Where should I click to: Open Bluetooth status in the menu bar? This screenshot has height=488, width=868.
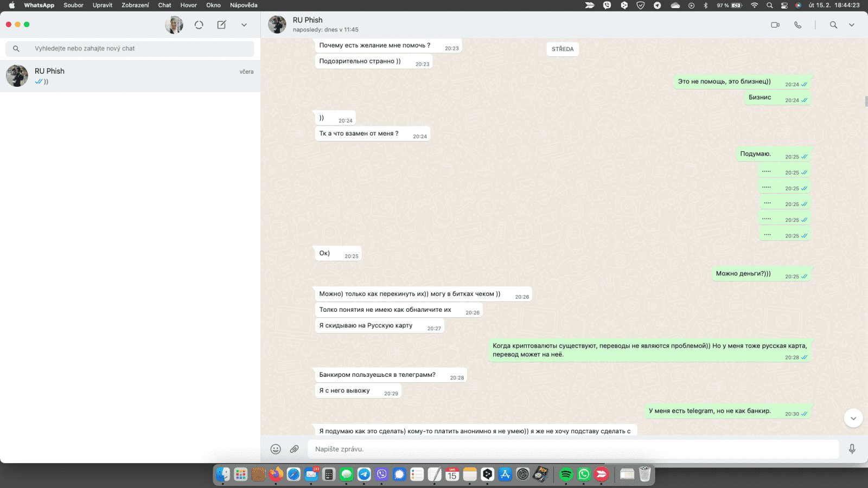point(706,5)
